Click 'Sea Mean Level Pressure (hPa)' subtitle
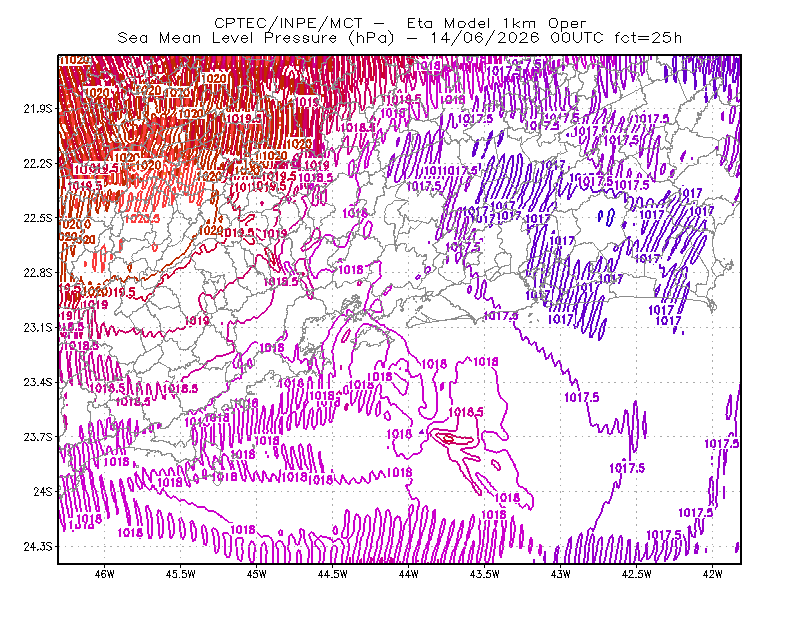800x618 pixels. coord(256,38)
